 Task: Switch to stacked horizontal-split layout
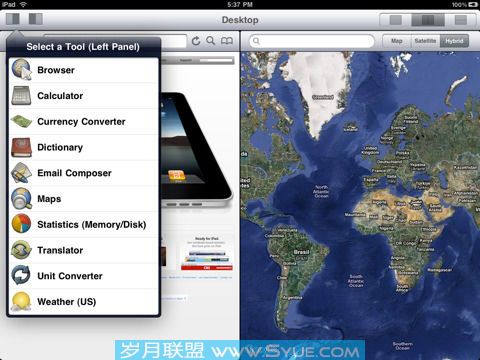[x=461, y=20]
